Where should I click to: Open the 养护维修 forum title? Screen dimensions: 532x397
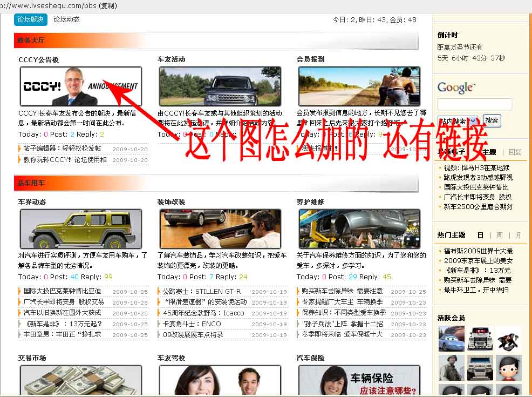click(x=310, y=201)
